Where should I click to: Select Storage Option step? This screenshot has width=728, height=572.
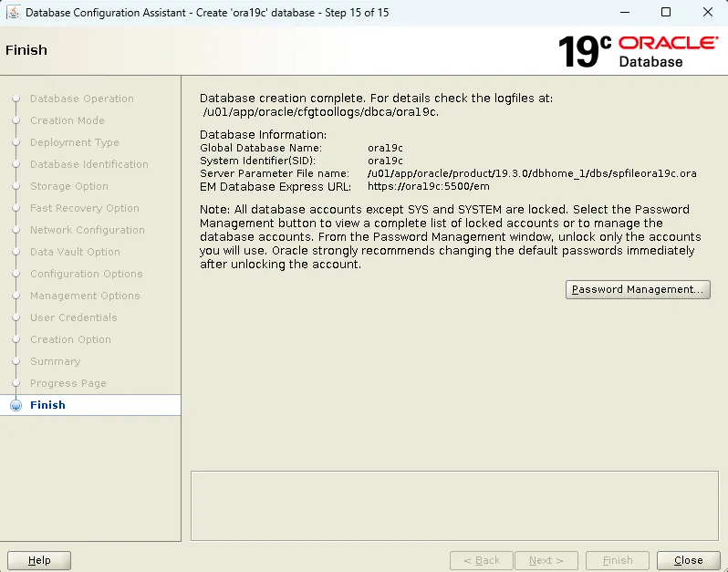69,186
